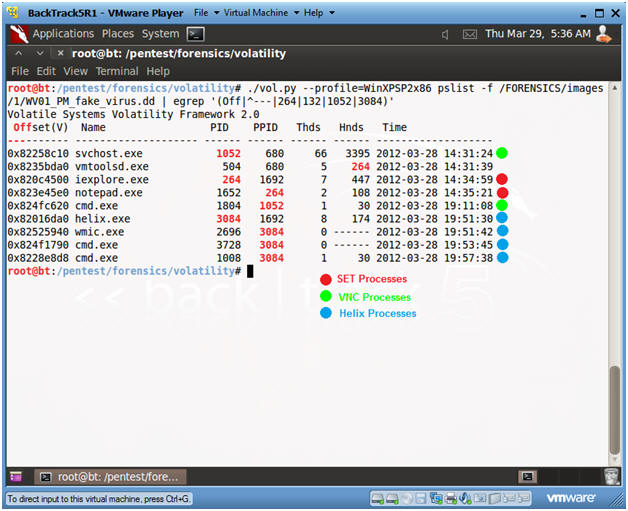Open the Applications menu
The width and height of the screenshot is (628, 511).
pos(63,34)
